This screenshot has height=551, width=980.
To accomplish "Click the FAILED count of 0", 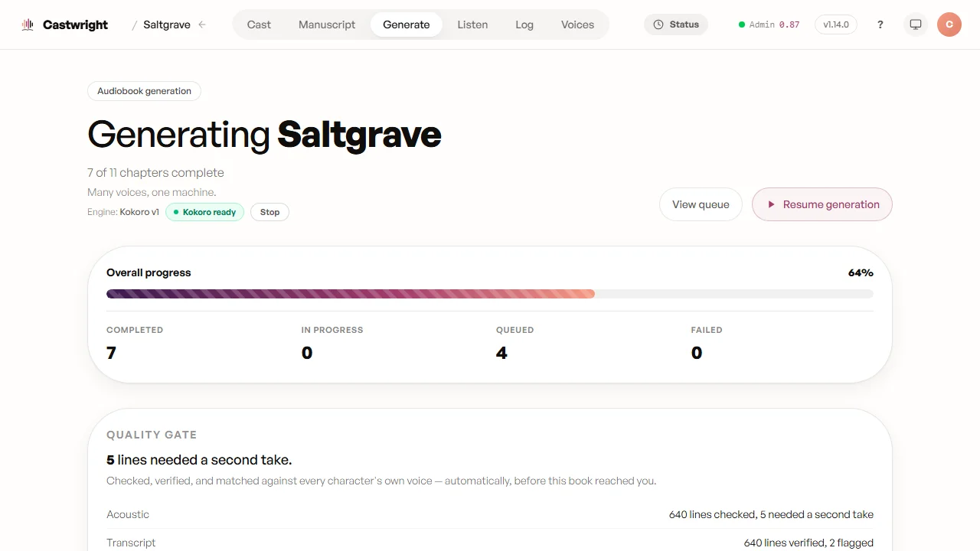I will coord(697,353).
